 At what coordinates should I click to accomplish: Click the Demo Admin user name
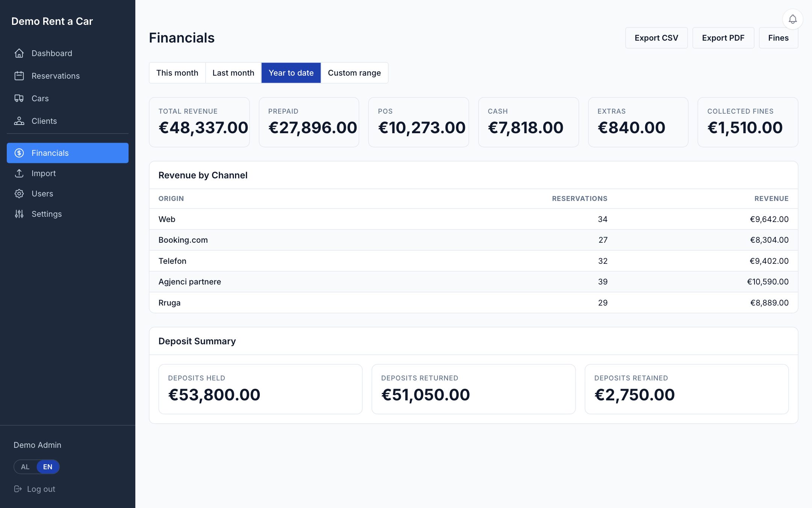tap(37, 445)
